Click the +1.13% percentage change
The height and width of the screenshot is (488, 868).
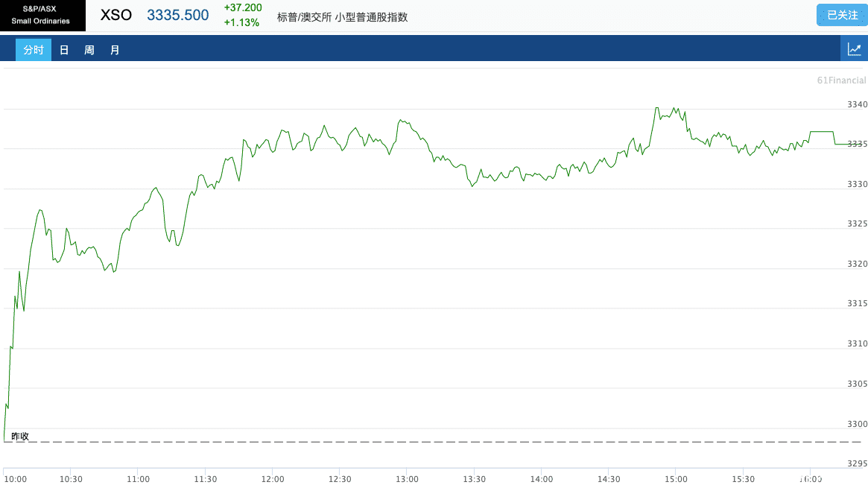pos(241,22)
